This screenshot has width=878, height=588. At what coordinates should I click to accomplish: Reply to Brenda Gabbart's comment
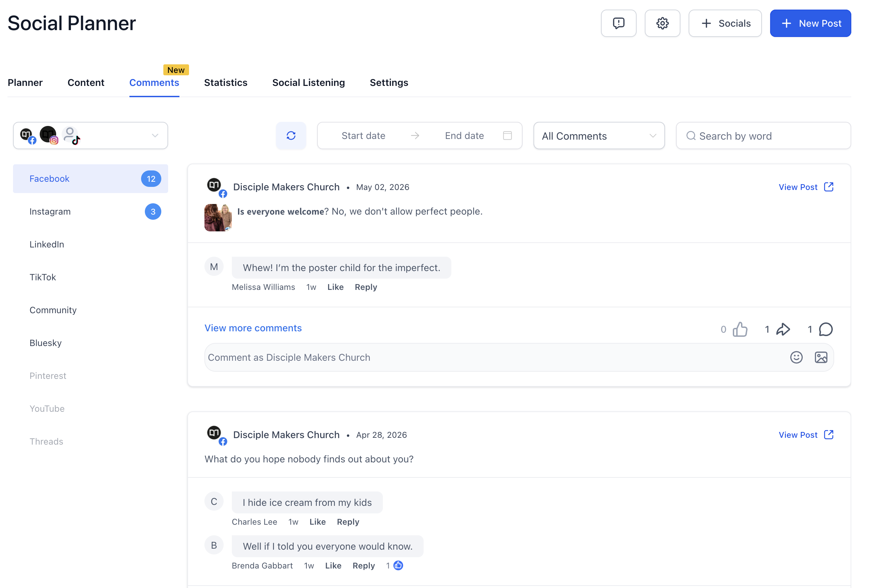[364, 565]
